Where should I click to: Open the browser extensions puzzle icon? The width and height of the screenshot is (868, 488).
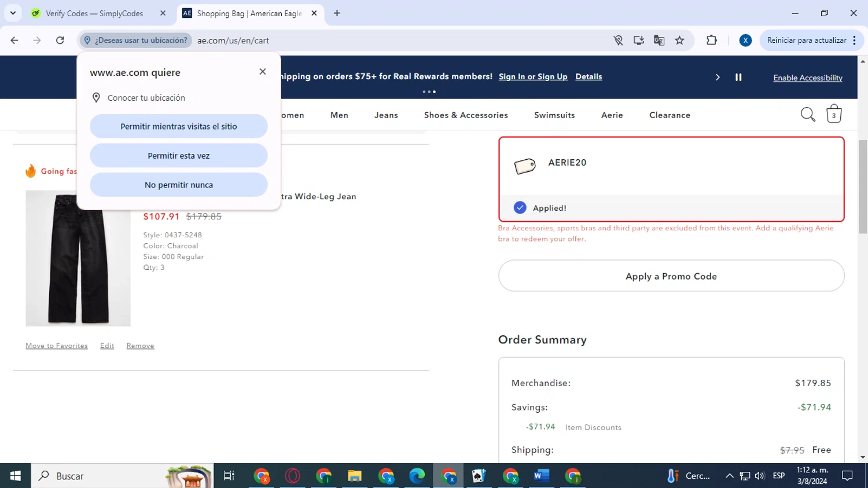pos(712,41)
